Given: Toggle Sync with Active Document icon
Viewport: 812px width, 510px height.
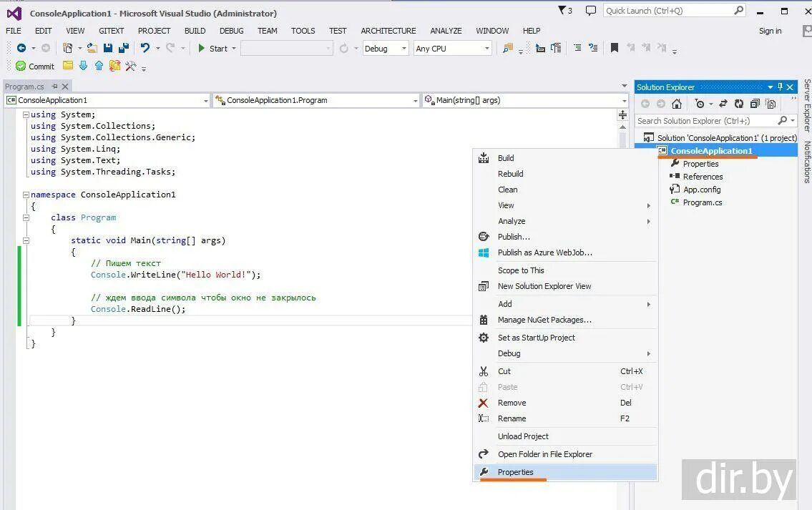Looking at the screenshot, I should pos(723,104).
